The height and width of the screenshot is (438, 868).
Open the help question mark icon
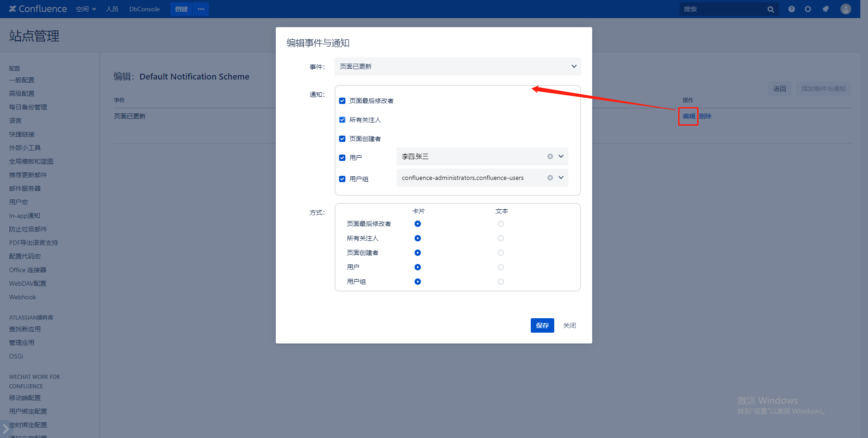pos(792,9)
